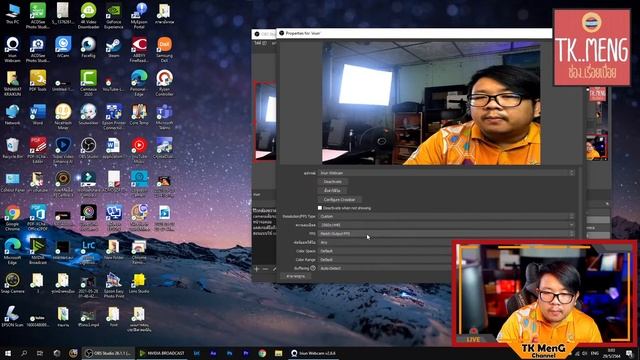Switch to Iriun Webcam taskbar button
This screenshot has width=640, height=360.
click(313, 353)
